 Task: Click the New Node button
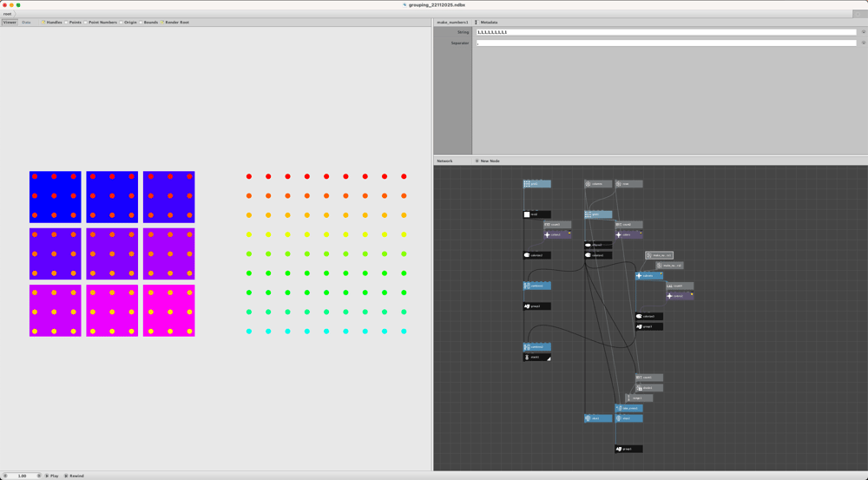pyautogui.click(x=487, y=161)
